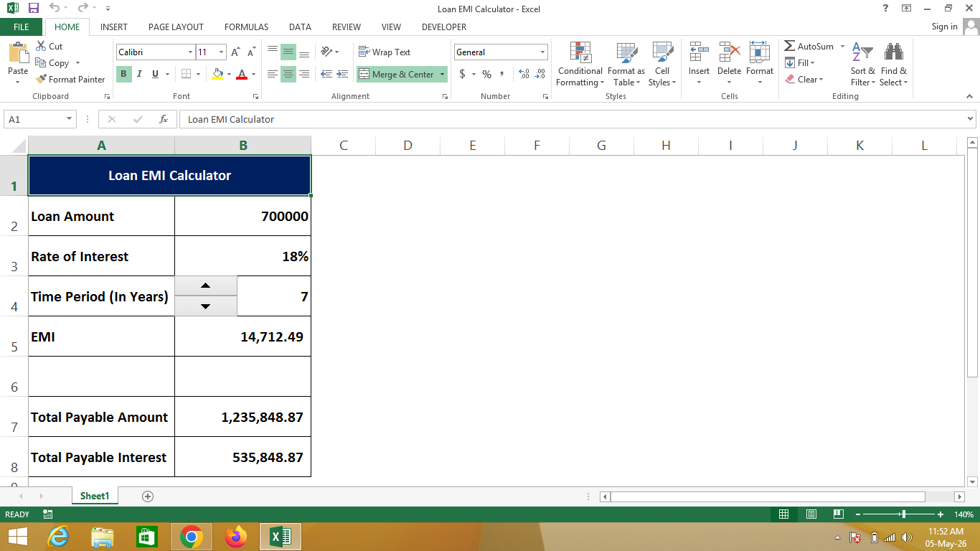Image resolution: width=980 pixels, height=551 pixels.
Task: Open Cell Styles gallery
Action: pyautogui.click(x=661, y=65)
